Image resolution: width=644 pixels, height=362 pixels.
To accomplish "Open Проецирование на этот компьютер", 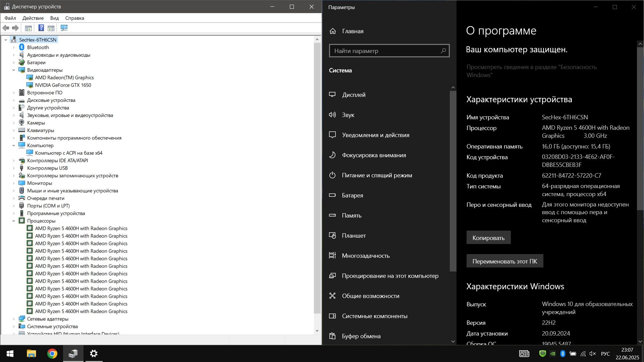I will [386, 276].
